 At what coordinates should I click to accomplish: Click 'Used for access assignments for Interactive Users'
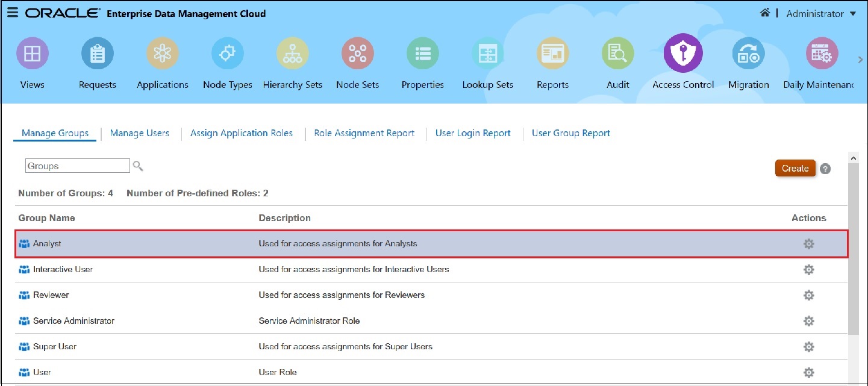tap(354, 269)
